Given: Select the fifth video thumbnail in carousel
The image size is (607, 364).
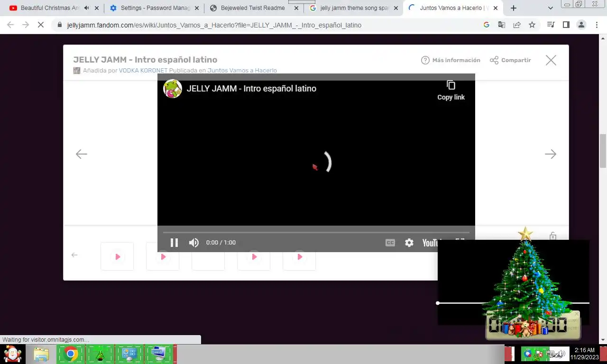Looking at the screenshot, I should click(299, 256).
